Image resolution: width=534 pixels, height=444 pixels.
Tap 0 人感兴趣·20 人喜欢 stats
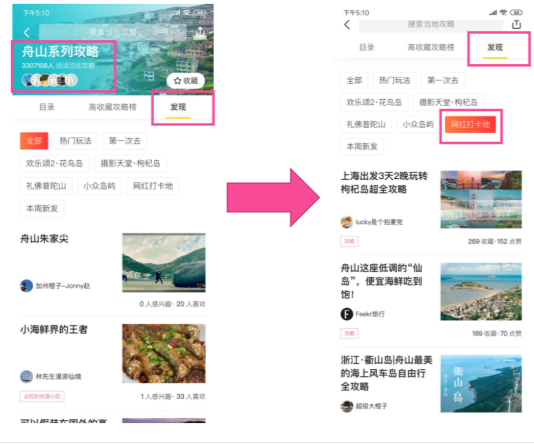click(x=172, y=304)
